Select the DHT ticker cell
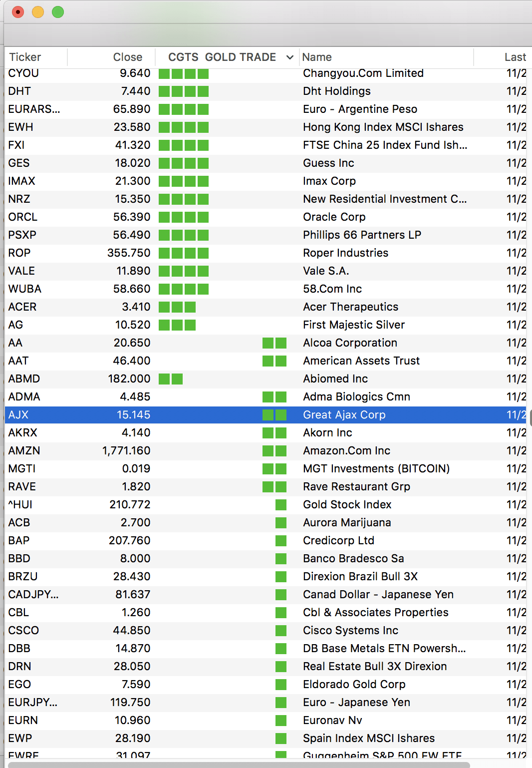Viewport: 532px width, 768px height. tap(19, 91)
